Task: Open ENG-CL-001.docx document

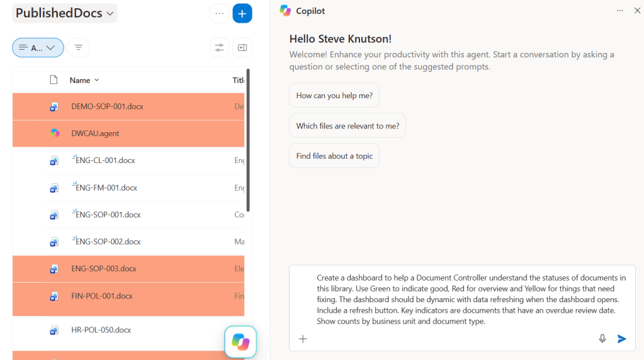Action: point(105,160)
